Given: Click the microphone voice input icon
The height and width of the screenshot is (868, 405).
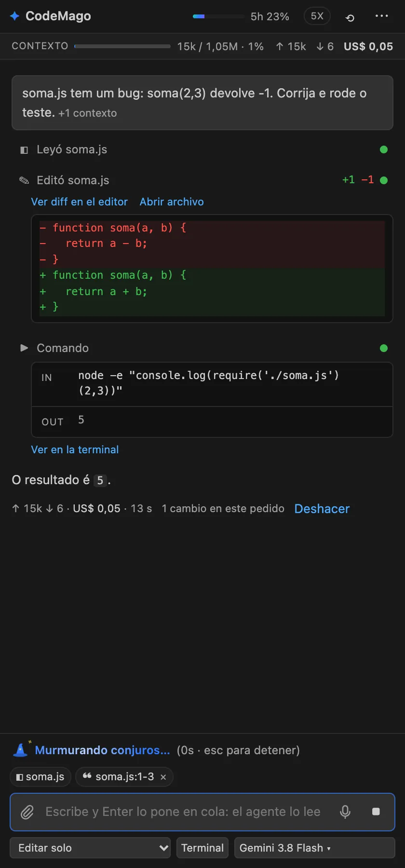Looking at the screenshot, I should click(x=345, y=812).
